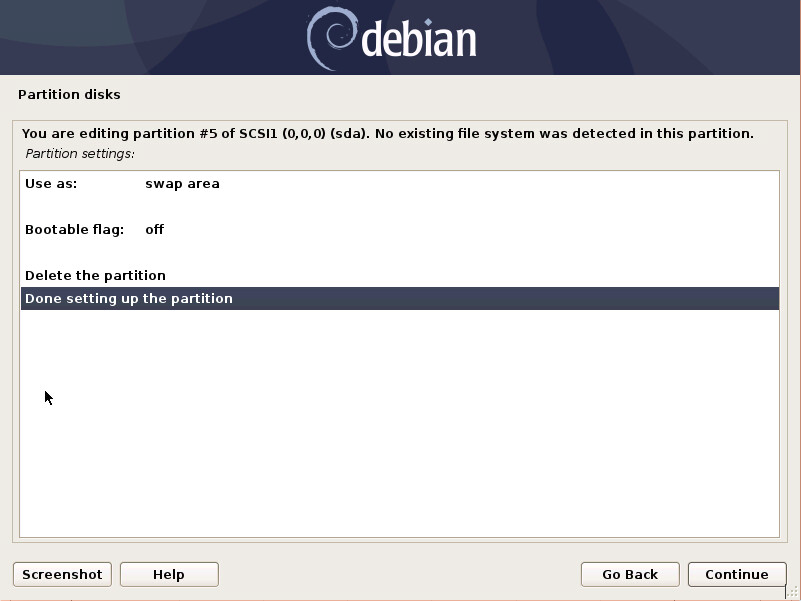Click the Screenshot button
The image size is (801, 601).
tap(62, 574)
